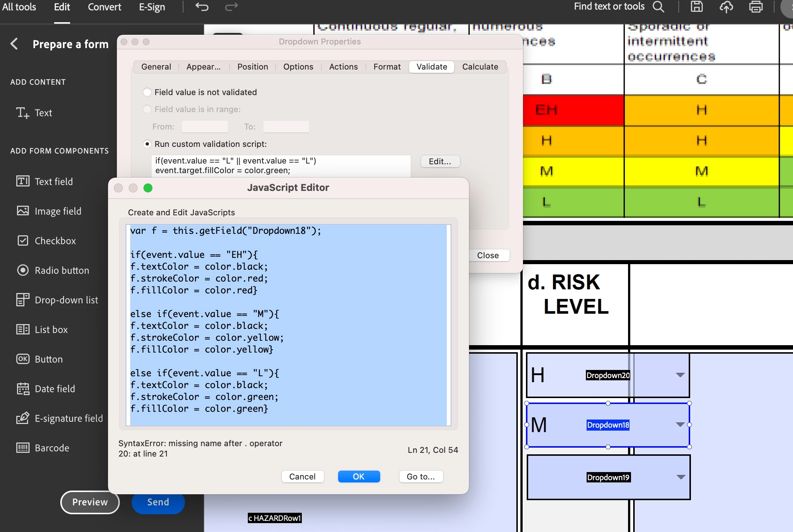Click the back arrow beside Prepare a form

click(14, 44)
